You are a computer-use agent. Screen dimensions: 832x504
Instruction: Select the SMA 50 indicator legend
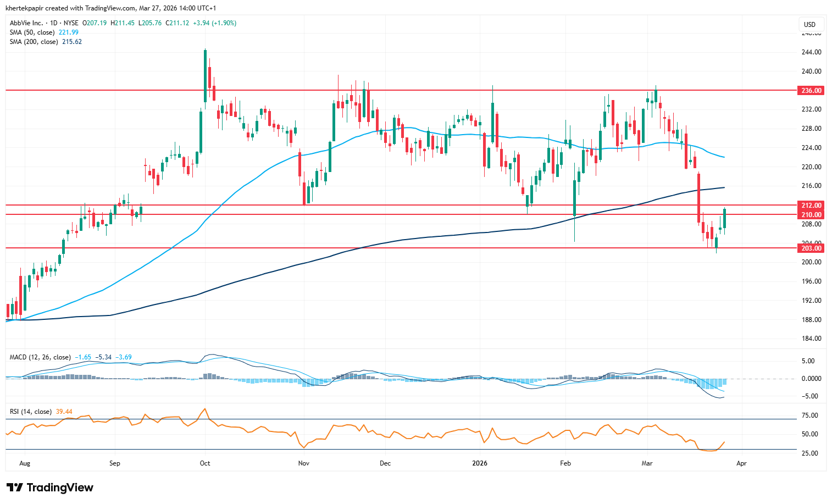(32, 32)
